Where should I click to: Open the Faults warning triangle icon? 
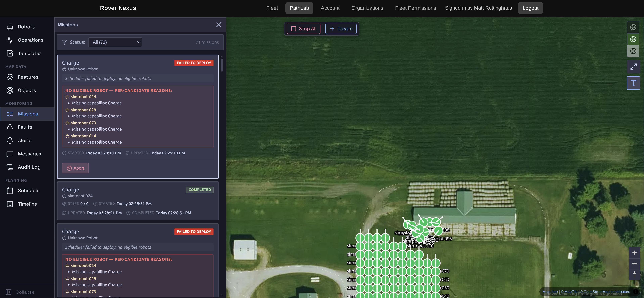pyautogui.click(x=10, y=127)
